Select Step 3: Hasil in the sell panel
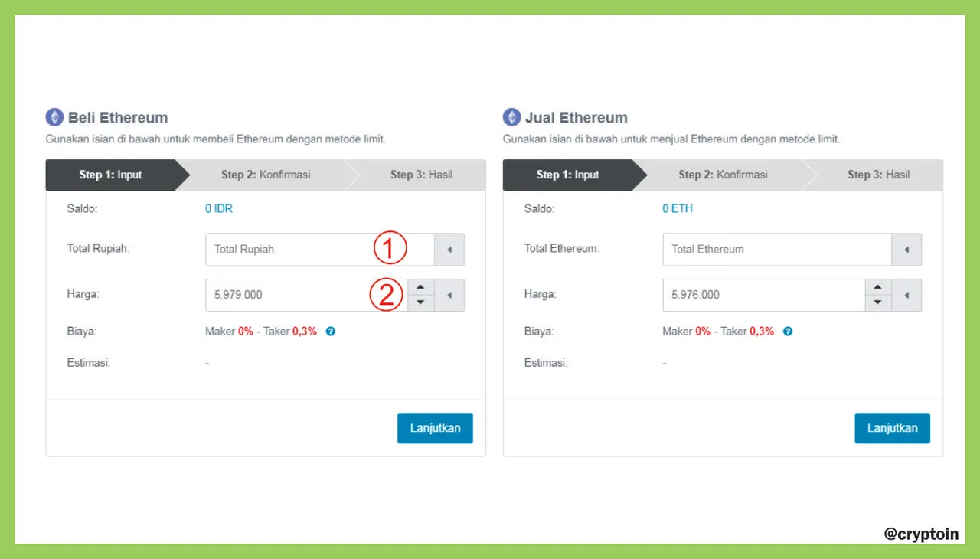 point(878,175)
